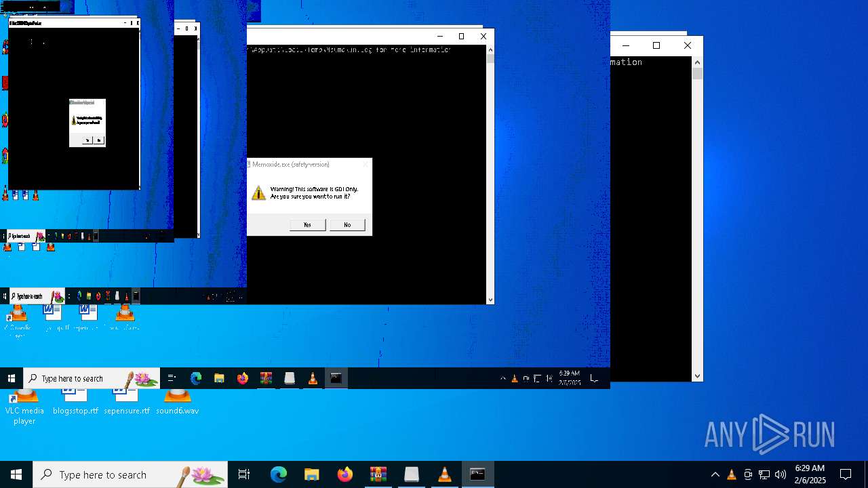Click scroll-down arrow of the middle console window

tap(490, 299)
